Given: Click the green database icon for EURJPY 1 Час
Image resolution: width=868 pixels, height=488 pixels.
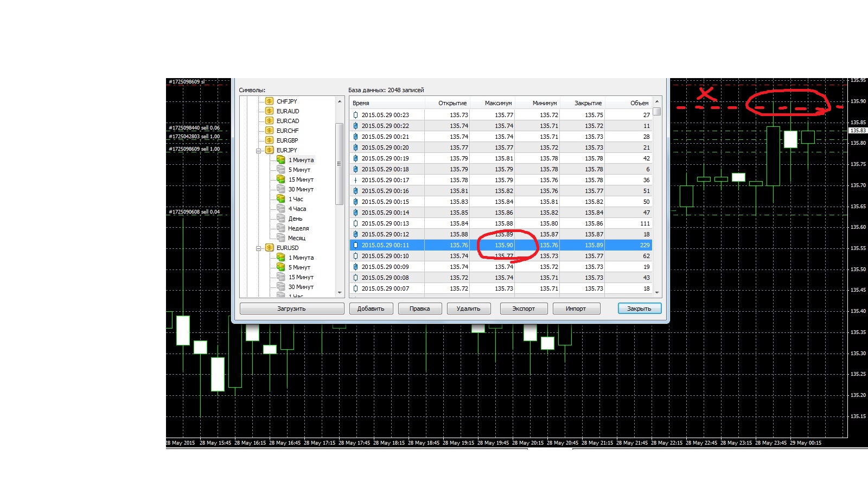Looking at the screenshot, I should 281,199.
